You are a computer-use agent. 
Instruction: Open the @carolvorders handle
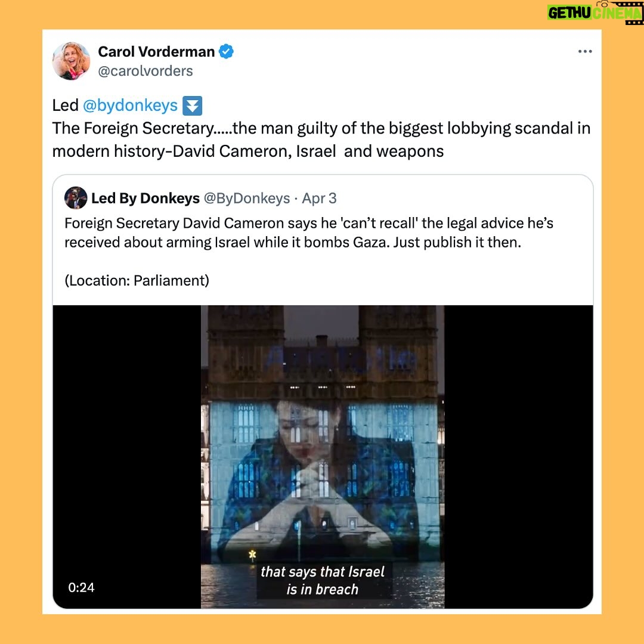(145, 71)
